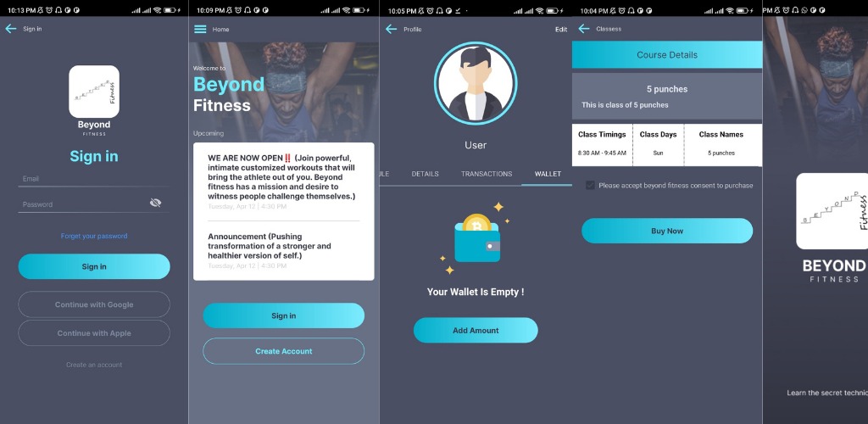
Task: Click the Forget your password link
Action: 94,236
